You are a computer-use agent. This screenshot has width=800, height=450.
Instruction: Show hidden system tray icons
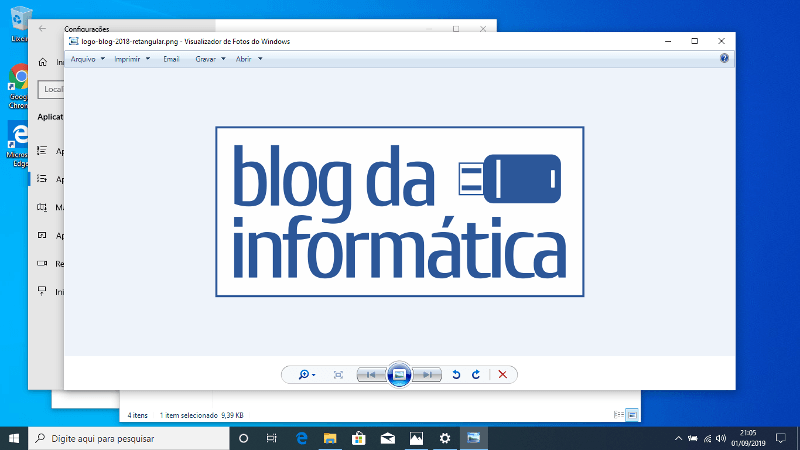(x=678, y=438)
